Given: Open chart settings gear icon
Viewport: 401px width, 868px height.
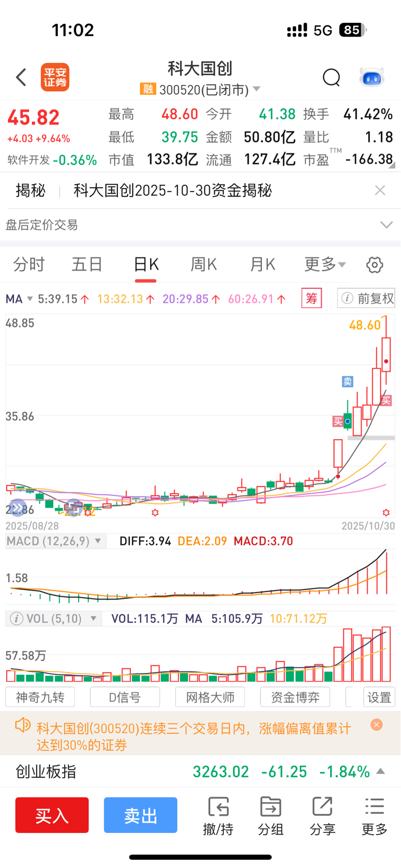Looking at the screenshot, I should [374, 265].
